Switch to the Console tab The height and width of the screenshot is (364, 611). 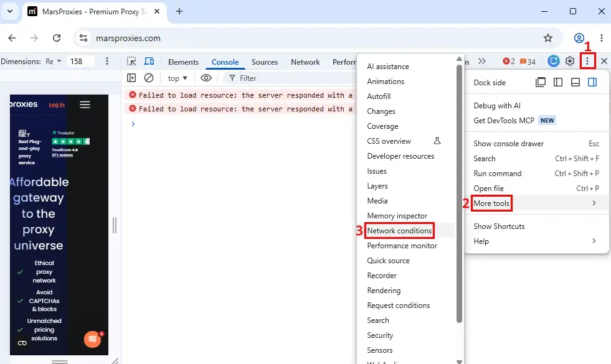(x=225, y=62)
